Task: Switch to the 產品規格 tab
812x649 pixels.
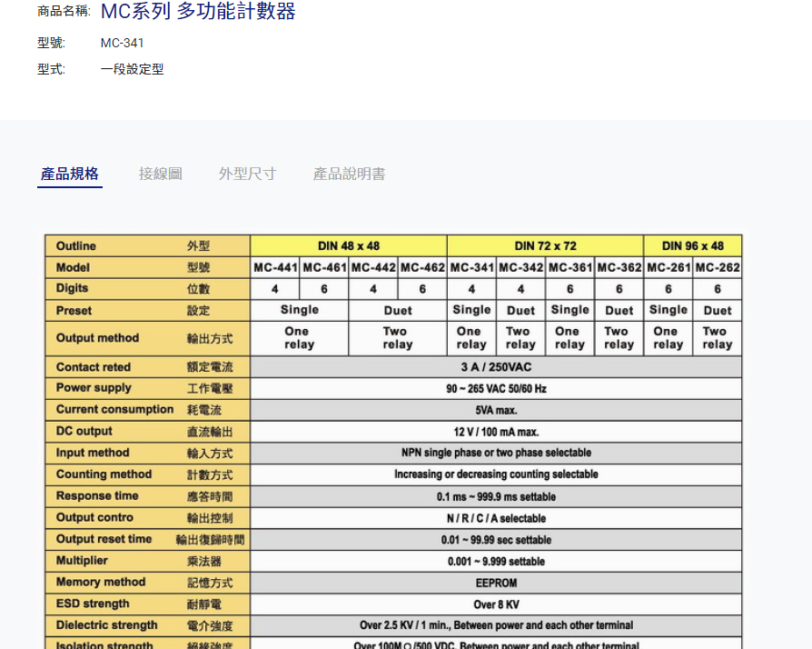Action: pos(70,175)
